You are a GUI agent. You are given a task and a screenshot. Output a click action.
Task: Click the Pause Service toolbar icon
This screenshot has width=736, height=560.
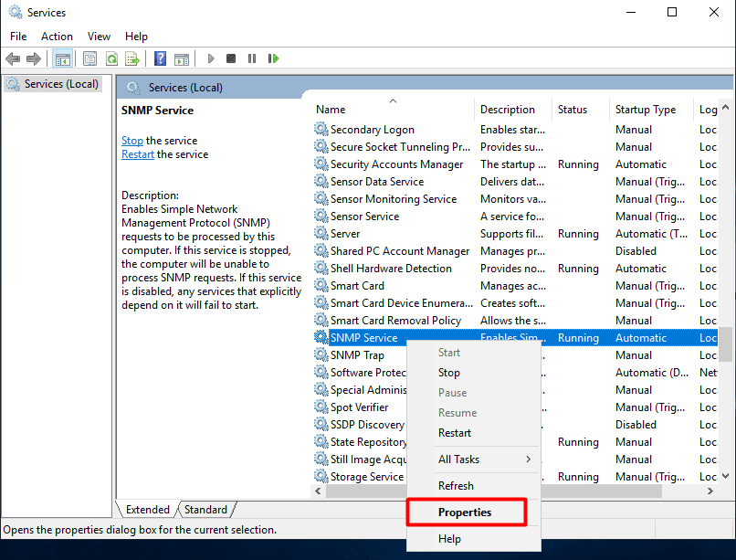[252, 58]
